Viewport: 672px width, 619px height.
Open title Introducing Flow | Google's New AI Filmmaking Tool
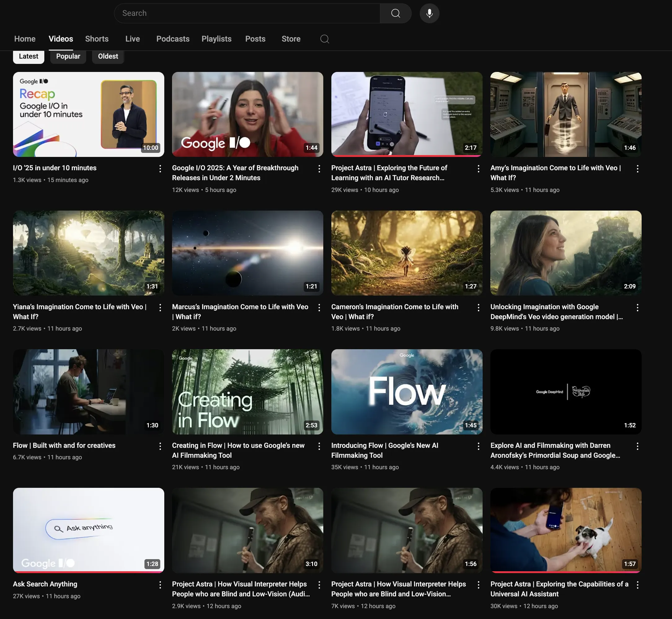click(385, 450)
